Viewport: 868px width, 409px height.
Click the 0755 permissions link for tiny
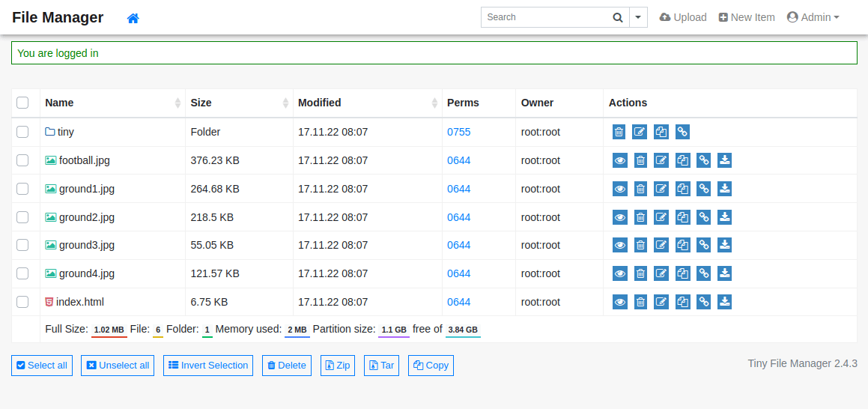[x=459, y=132]
